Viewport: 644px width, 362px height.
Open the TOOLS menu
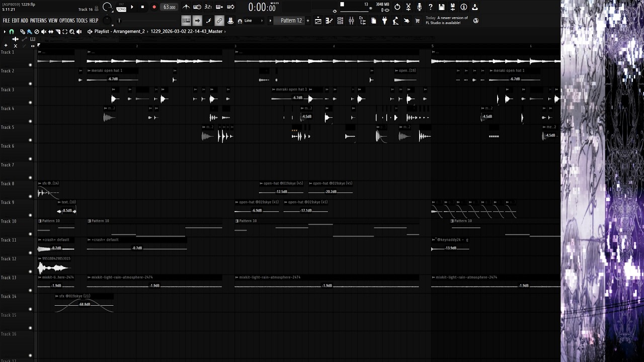tap(82, 21)
